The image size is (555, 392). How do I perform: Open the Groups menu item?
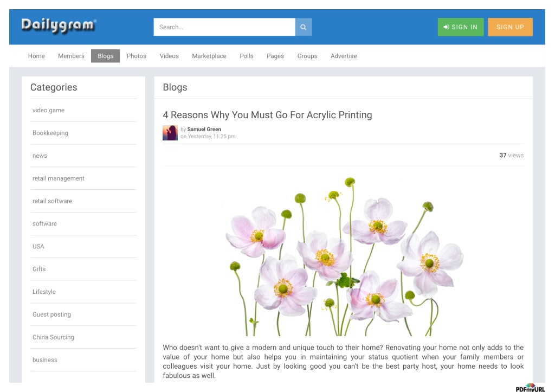pos(307,56)
